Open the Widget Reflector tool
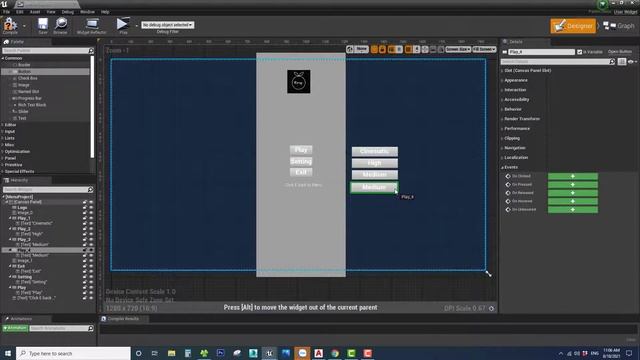 (x=91, y=26)
